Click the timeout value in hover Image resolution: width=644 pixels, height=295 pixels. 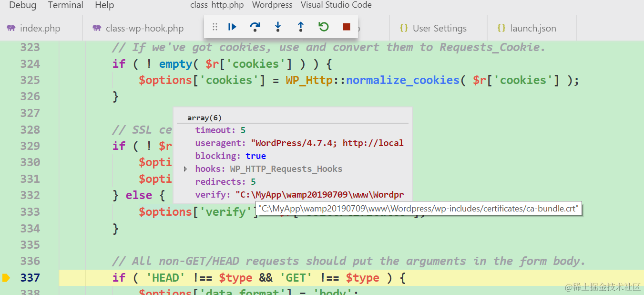tap(243, 130)
